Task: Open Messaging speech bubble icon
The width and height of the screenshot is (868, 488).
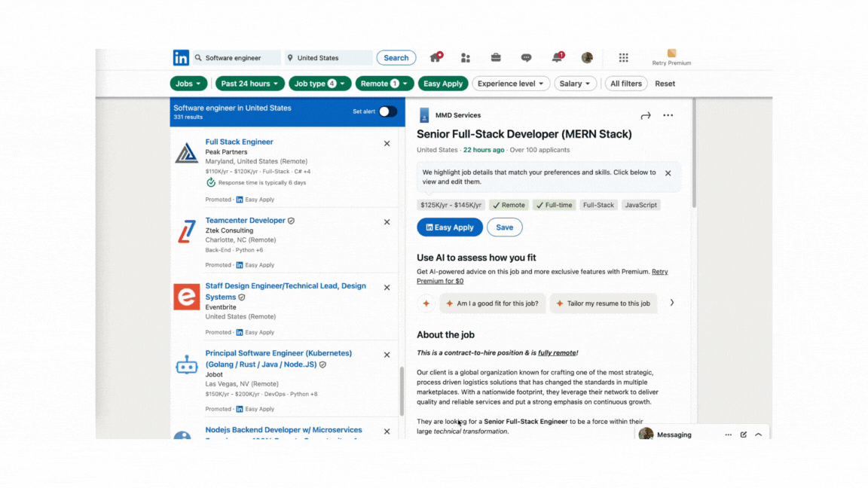Action: pyautogui.click(x=526, y=57)
